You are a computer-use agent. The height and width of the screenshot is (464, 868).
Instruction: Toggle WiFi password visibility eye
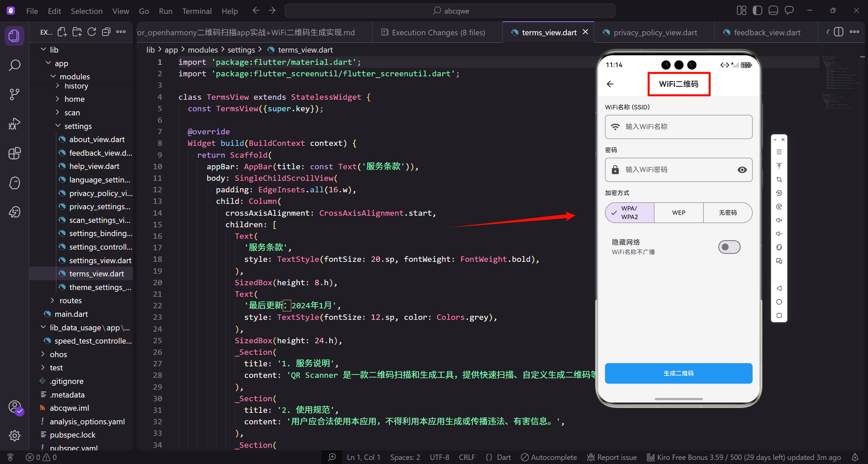[x=742, y=170]
